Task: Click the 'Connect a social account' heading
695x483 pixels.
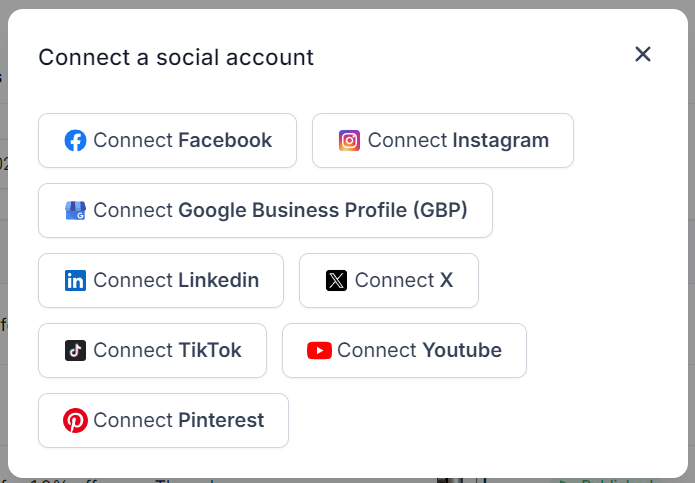Action: tap(176, 57)
